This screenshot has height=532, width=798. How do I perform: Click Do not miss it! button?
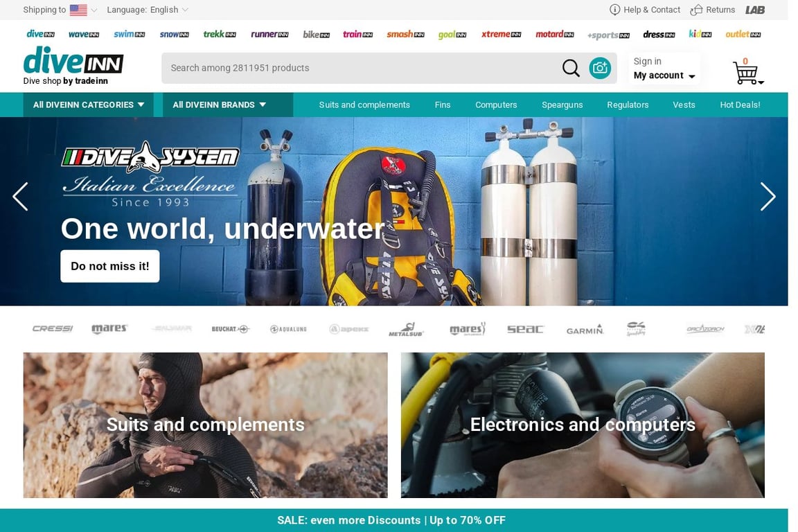coord(110,266)
